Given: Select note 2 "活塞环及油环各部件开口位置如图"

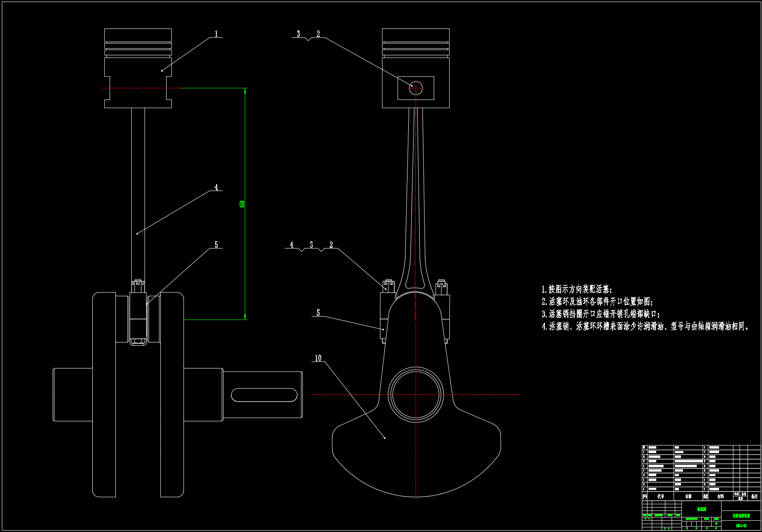Looking at the screenshot, I should pyautogui.click(x=598, y=301).
